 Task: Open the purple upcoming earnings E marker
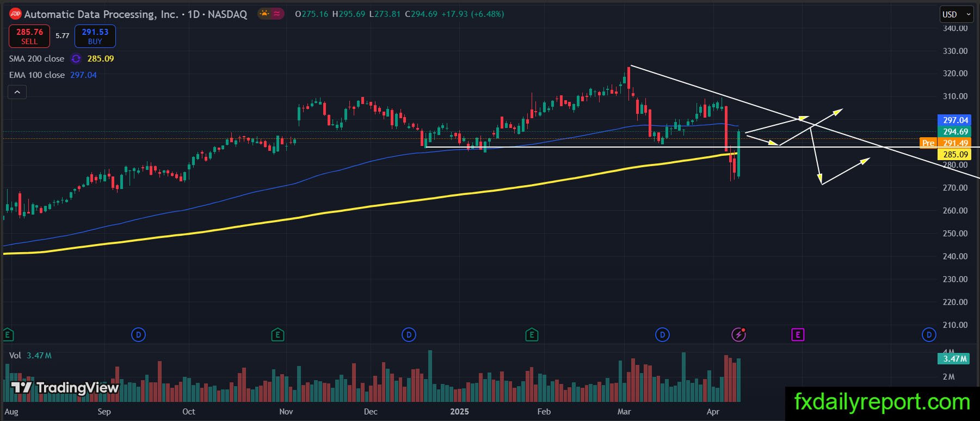[x=798, y=334]
